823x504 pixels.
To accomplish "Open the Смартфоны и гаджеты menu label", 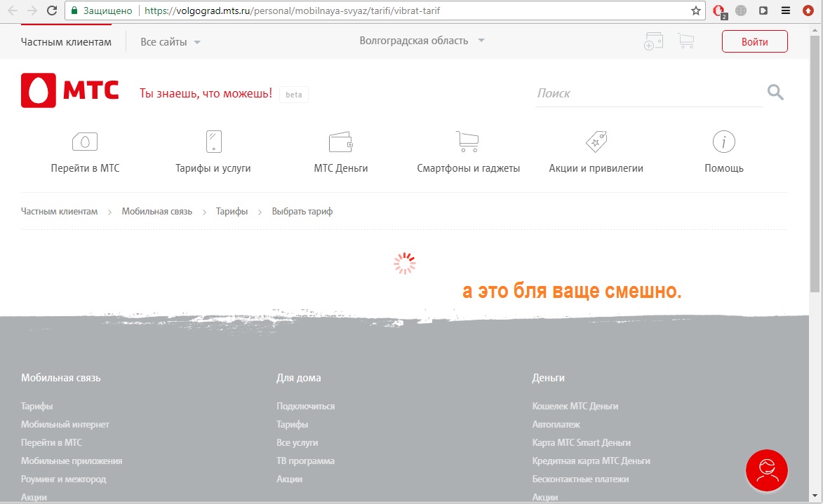I will coord(468,168).
